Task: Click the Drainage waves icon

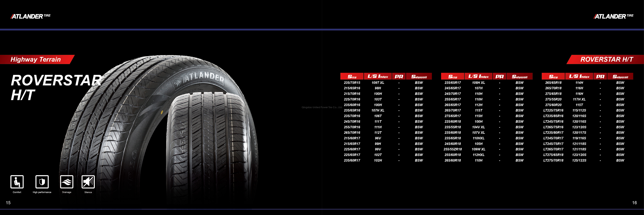Action: pyautogui.click(x=67, y=182)
